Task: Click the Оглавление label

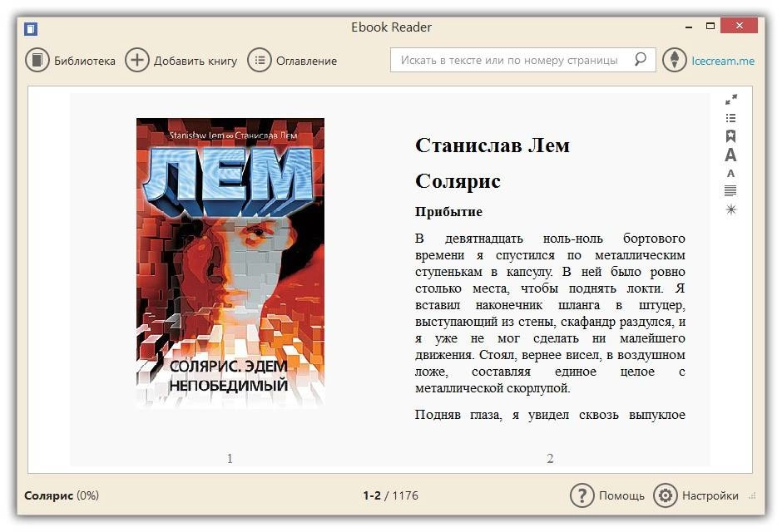Action: [x=307, y=61]
